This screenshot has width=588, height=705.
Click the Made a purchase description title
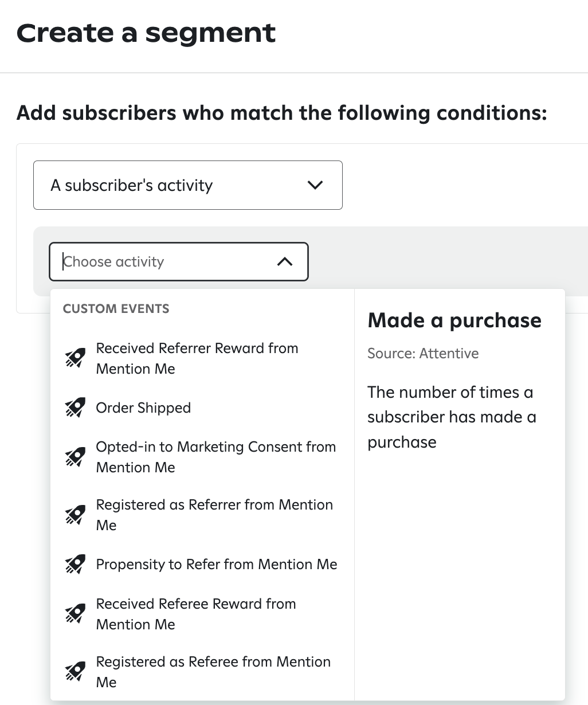point(454,320)
